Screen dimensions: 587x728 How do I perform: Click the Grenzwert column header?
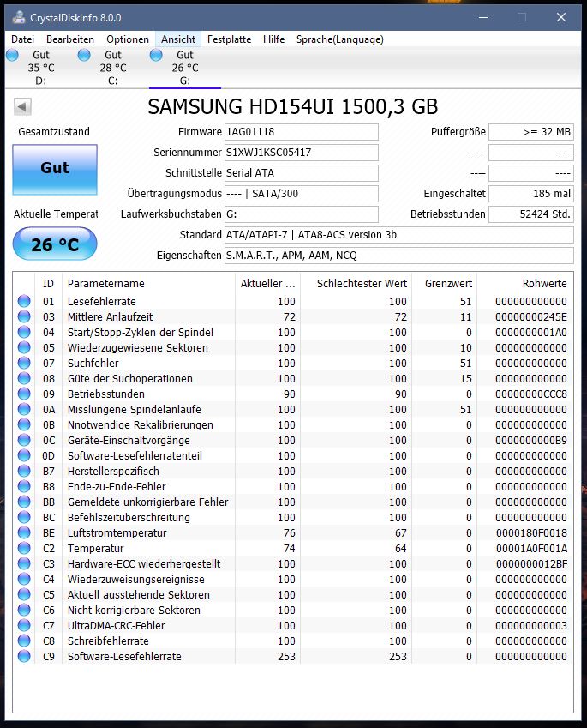[445, 283]
